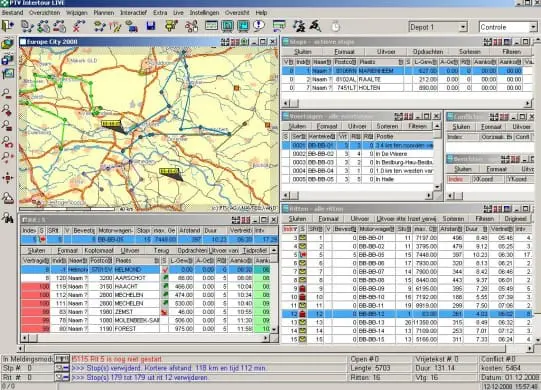The image size is (541, 390).
Task: Open the Plannen menu
Action: point(104,13)
